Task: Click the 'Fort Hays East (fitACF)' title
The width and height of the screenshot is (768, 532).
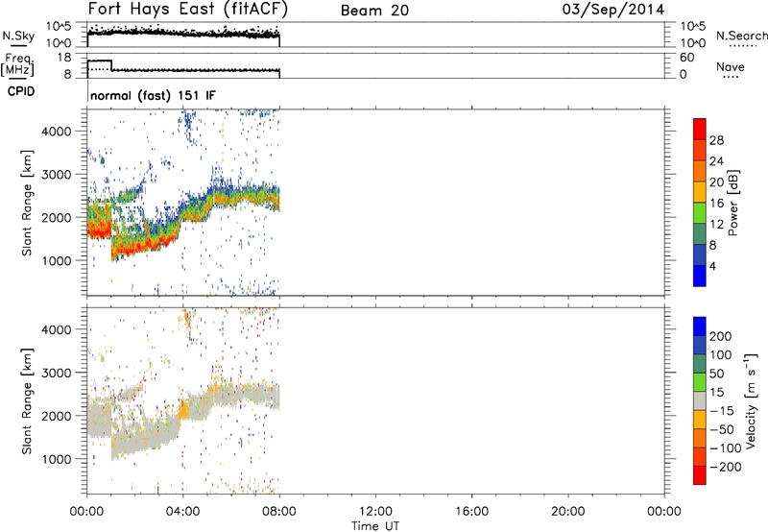Action: 187,9
